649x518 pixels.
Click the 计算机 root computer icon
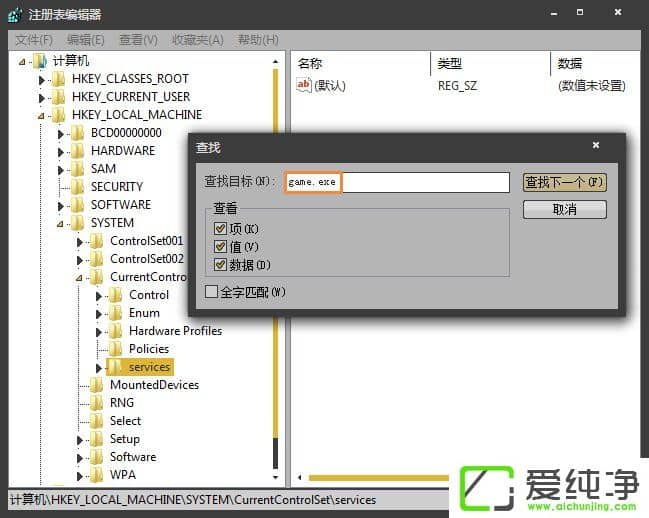[x=40, y=61]
